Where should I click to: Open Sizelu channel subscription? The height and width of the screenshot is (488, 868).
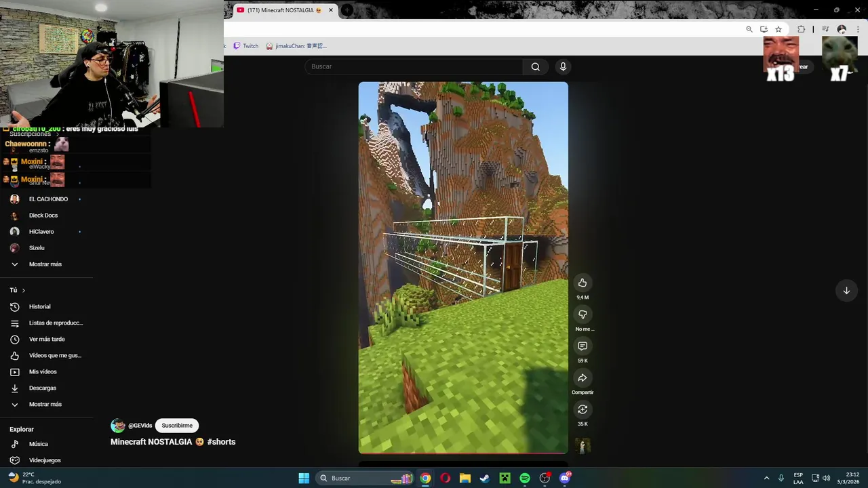click(46, 248)
